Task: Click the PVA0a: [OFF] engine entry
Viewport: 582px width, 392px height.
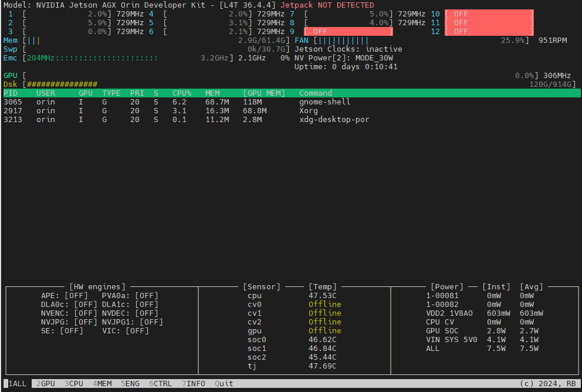Action: point(130,296)
